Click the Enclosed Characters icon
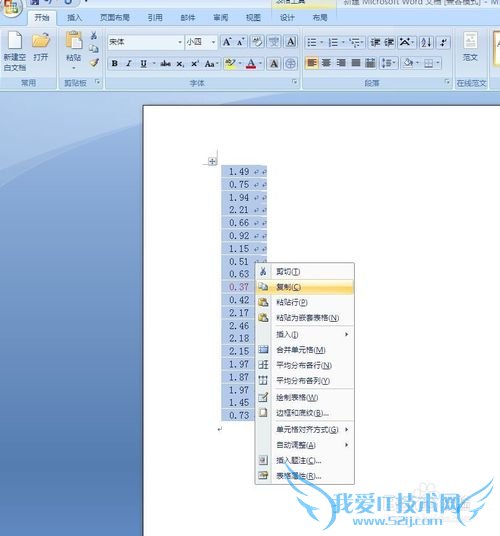This screenshot has height=536, width=500. click(x=290, y=64)
